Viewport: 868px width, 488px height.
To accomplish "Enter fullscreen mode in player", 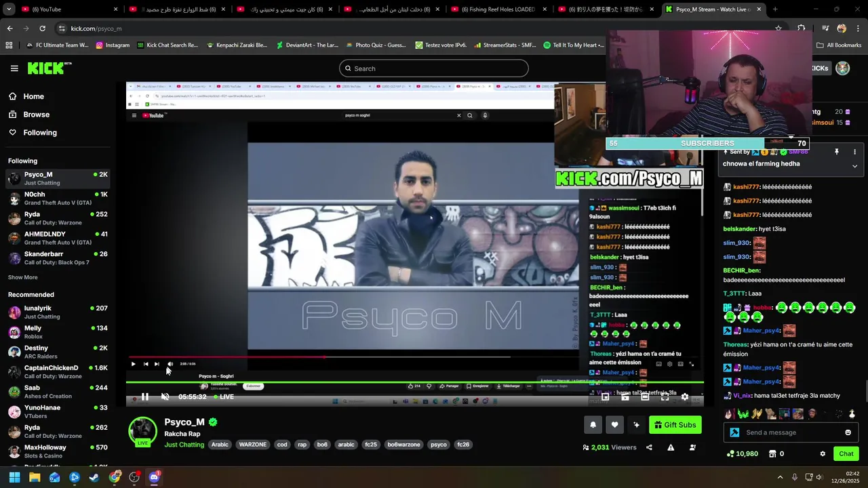I will point(665,397).
